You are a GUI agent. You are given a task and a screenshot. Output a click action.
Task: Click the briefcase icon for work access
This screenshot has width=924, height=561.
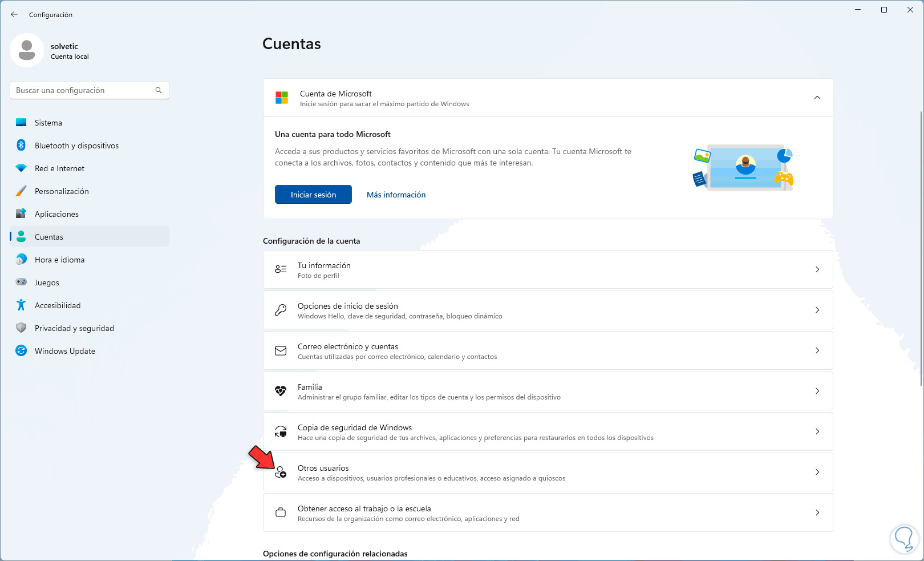281,512
